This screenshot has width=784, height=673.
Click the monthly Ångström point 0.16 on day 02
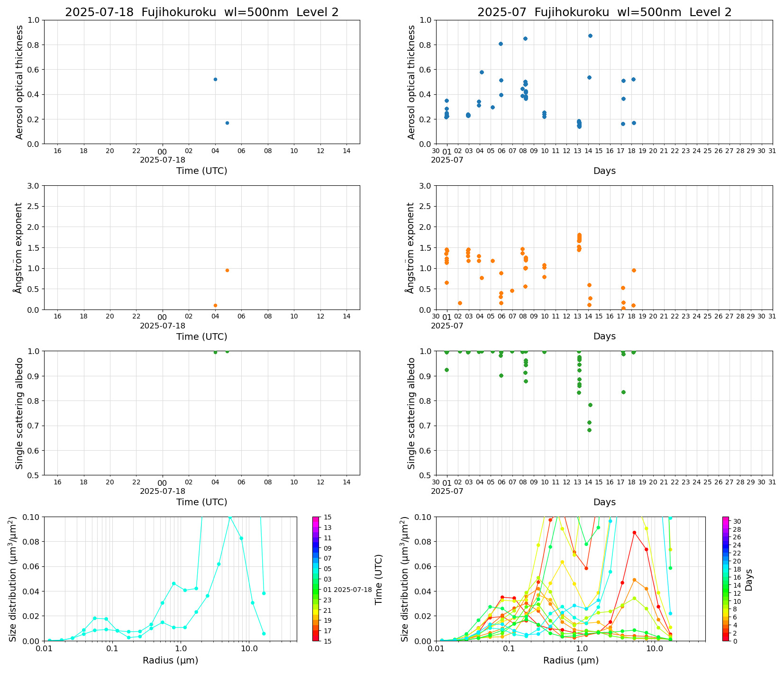[460, 303]
